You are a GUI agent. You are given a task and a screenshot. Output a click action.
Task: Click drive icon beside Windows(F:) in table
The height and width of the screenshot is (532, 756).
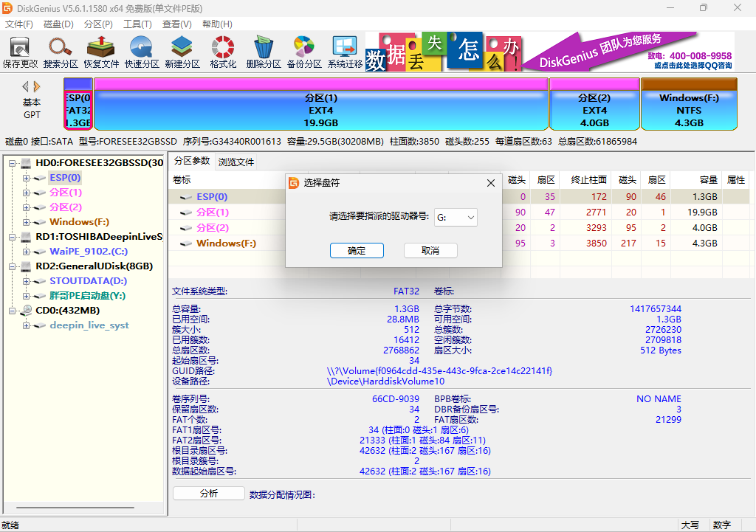pyautogui.click(x=185, y=243)
